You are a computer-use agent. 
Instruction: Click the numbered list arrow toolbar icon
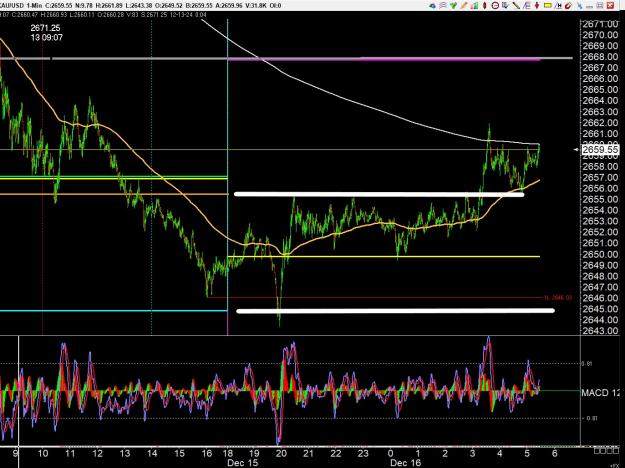click(x=505, y=6)
